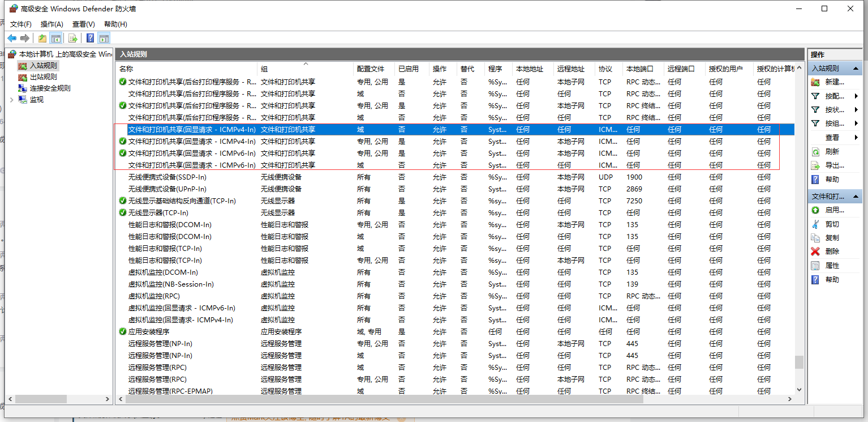Open the 查看(V) menu
Viewport: 868px width, 422px height.
[84, 24]
